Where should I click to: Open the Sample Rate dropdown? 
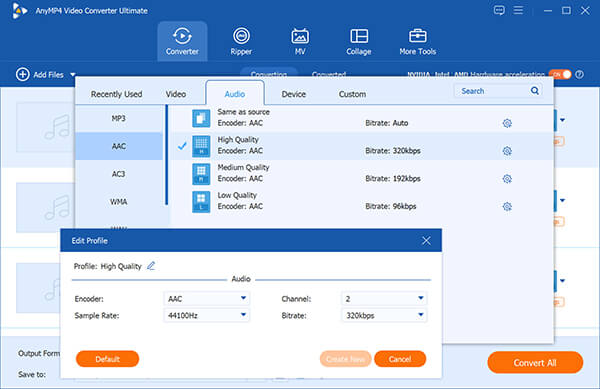[x=207, y=315]
